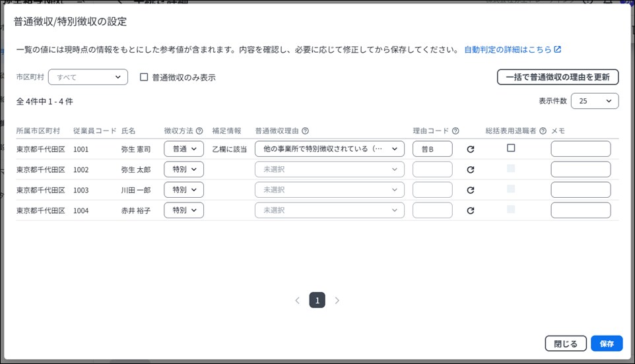
Task: Open 表示件数 25 dropdown
Action: tap(595, 101)
